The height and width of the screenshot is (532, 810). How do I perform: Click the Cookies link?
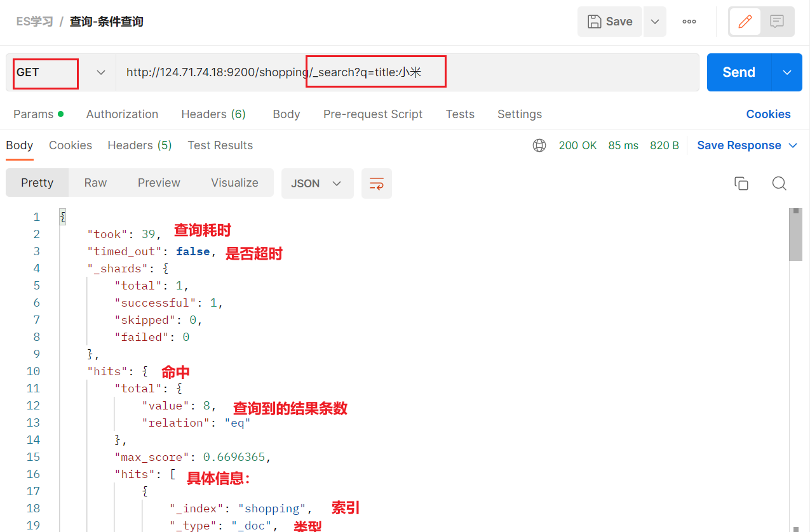(768, 114)
